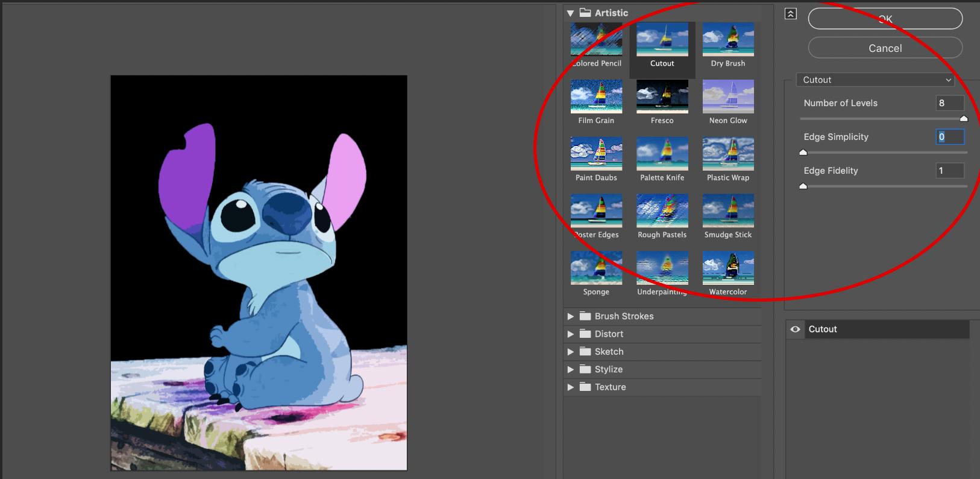Choose the Smudge Stick filter thumbnail
This screenshot has width=980, height=479.
(x=728, y=211)
